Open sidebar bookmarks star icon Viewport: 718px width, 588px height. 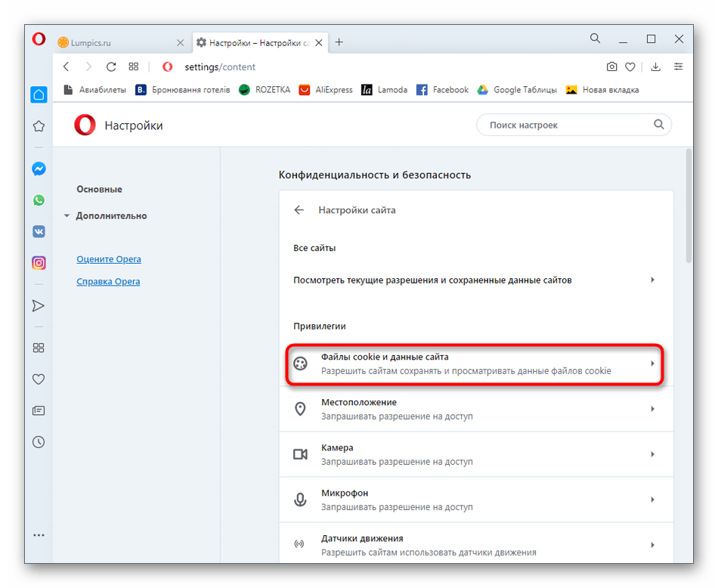39,126
